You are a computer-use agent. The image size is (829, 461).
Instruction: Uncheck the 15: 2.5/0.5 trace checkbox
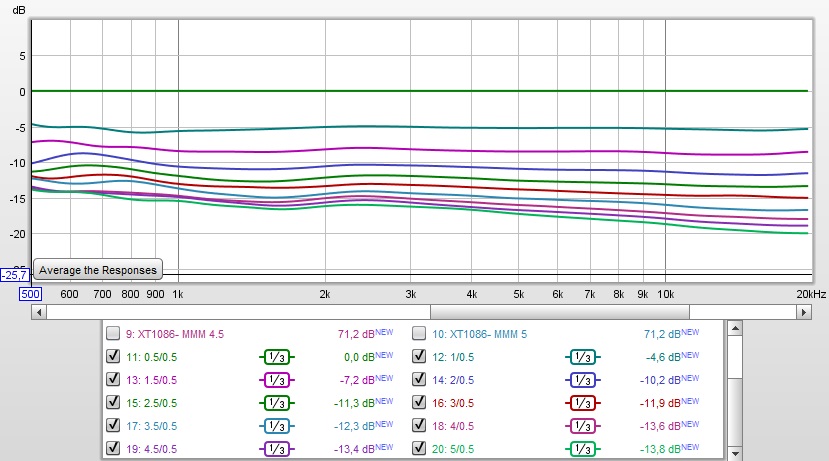click(x=113, y=402)
